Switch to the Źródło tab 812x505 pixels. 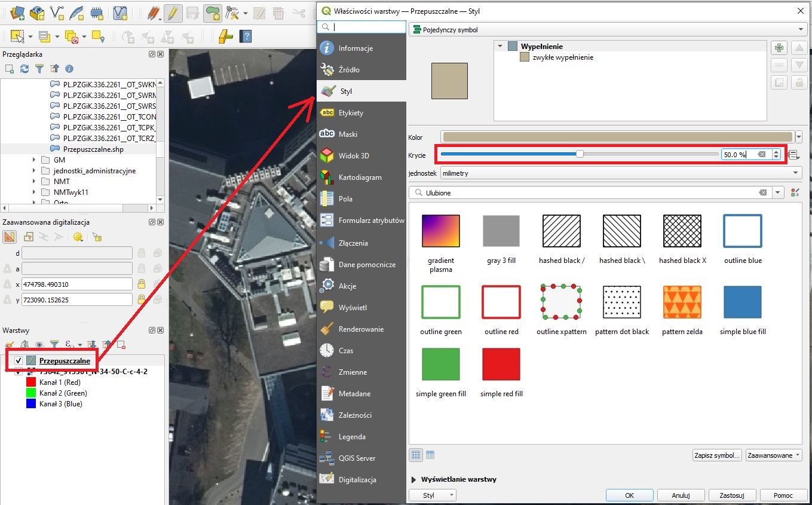(349, 70)
